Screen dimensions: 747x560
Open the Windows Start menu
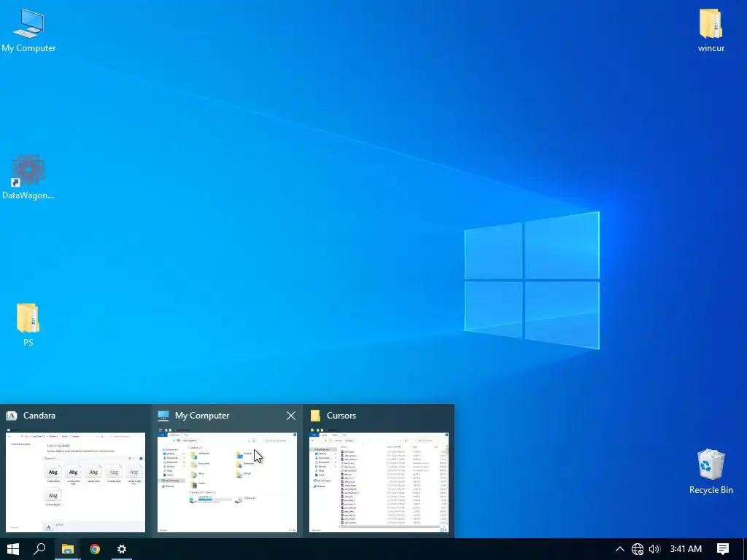[13, 549]
